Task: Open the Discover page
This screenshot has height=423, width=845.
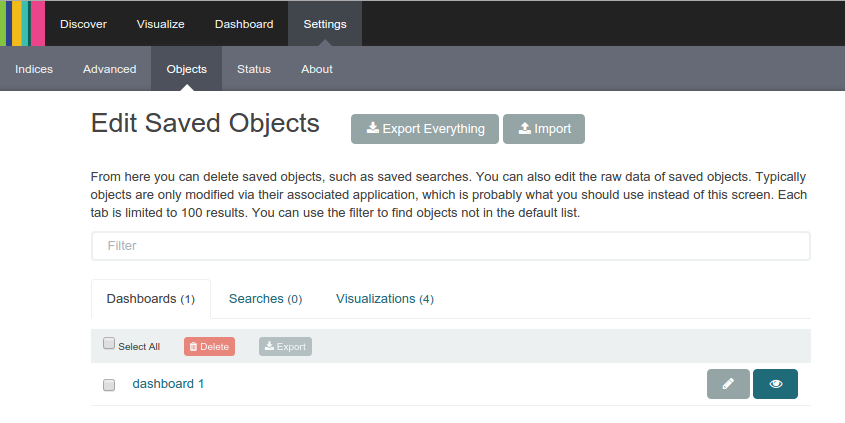Action: point(83,24)
